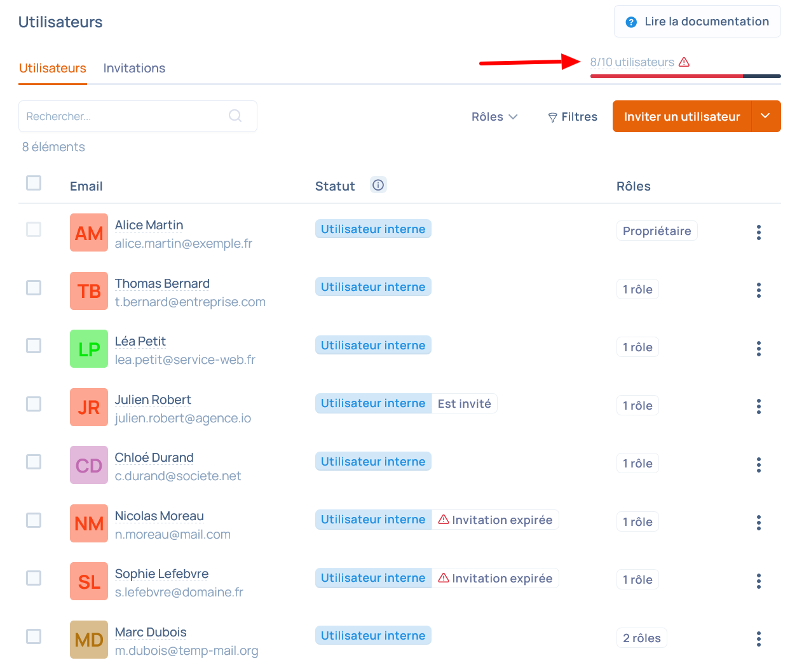Image resolution: width=790 pixels, height=672 pixels.
Task: Click the info icon beside Statut header
Action: tap(378, 185)
